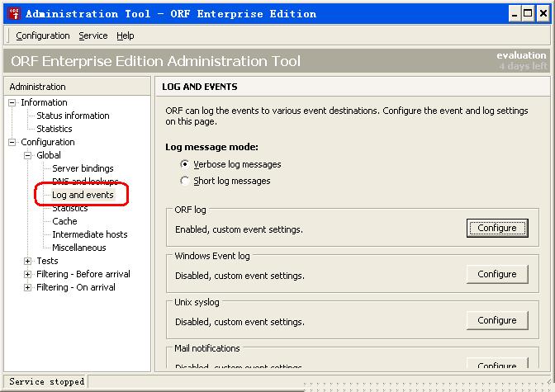555x392 pixels.
Task: Click the ORF app icon in title bar
Action: tap(12, 13)
